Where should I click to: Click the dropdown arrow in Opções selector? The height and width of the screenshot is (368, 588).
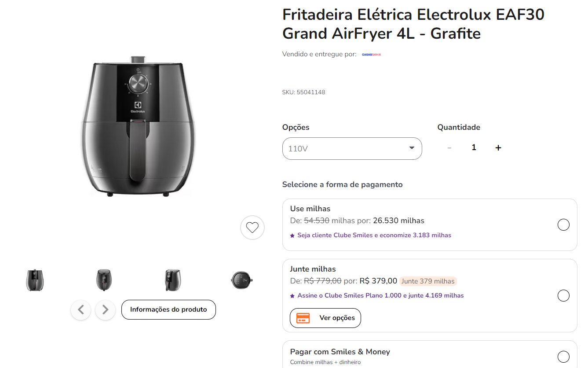(x=412, y=148)
